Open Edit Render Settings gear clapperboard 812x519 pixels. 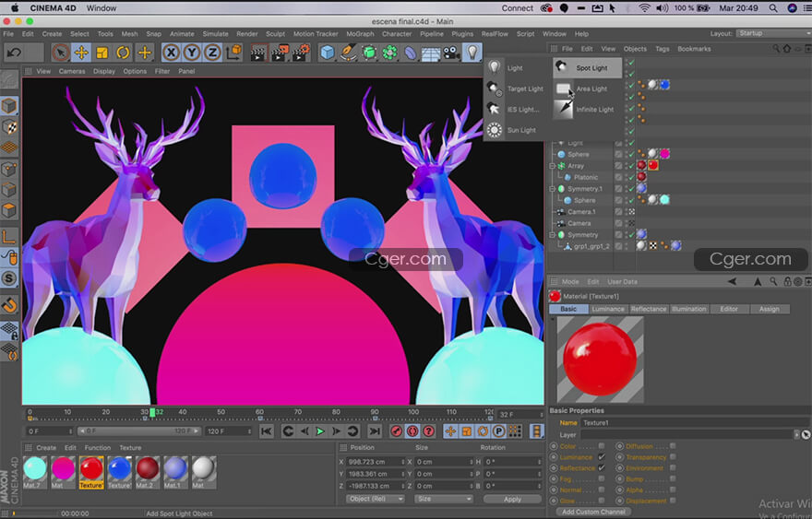click(301, 53)
